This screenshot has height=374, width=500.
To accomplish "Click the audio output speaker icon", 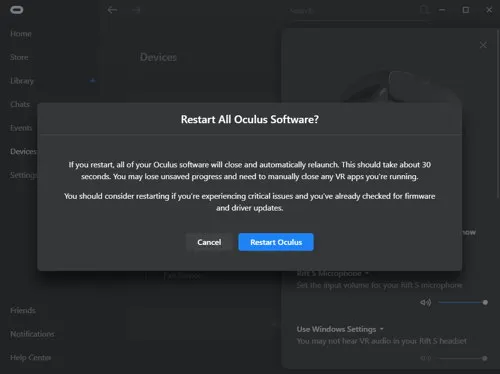I will point(426,358).
